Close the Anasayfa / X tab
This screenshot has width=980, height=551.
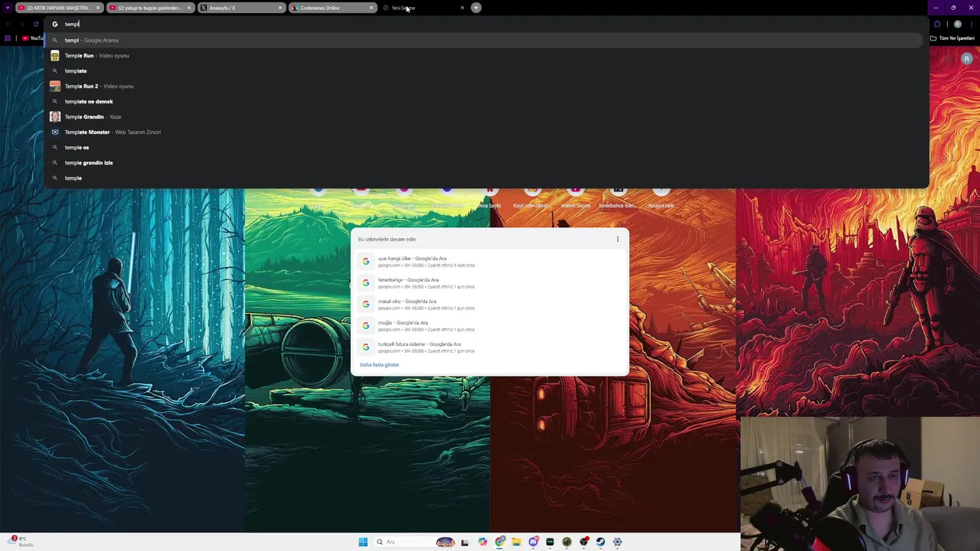(280, 8)
